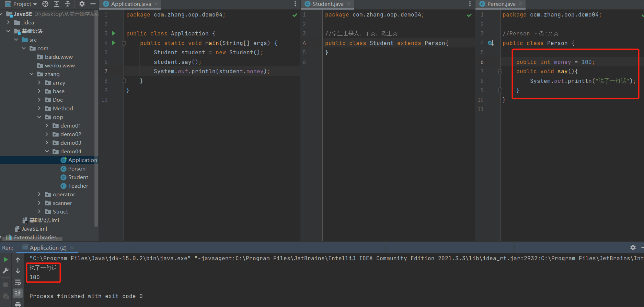
Task: Click Collapse All icon in Project toolbar
Action: (68, 4)
